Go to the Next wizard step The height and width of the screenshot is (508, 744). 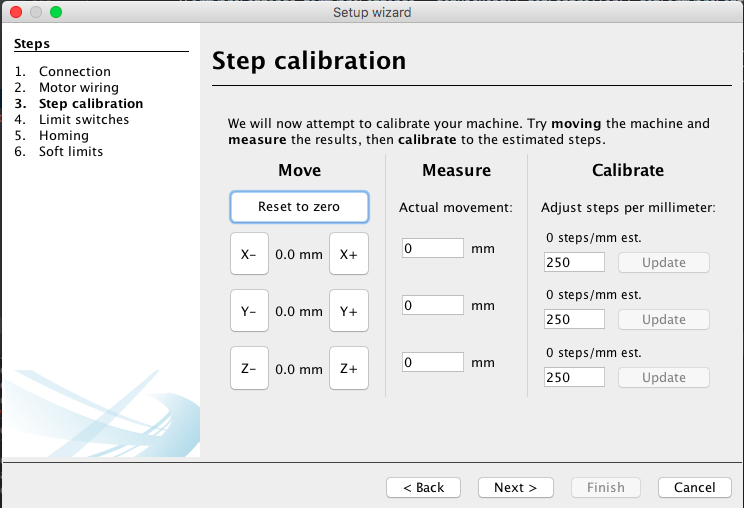[516, 488]
